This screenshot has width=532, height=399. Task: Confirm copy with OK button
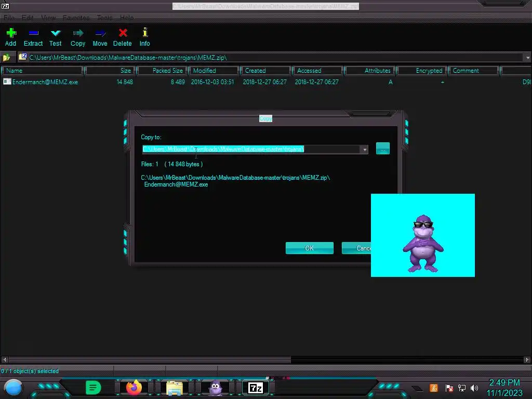pyautogui.click(x=310, y=248)
